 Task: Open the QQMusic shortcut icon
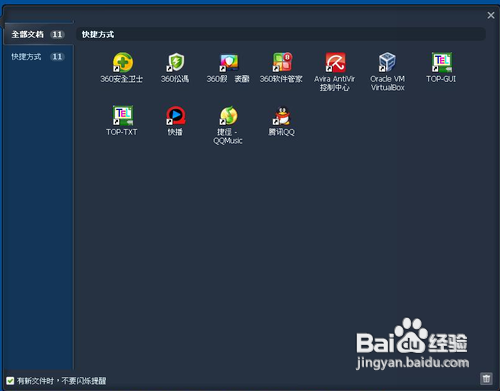tap(229, 116)
